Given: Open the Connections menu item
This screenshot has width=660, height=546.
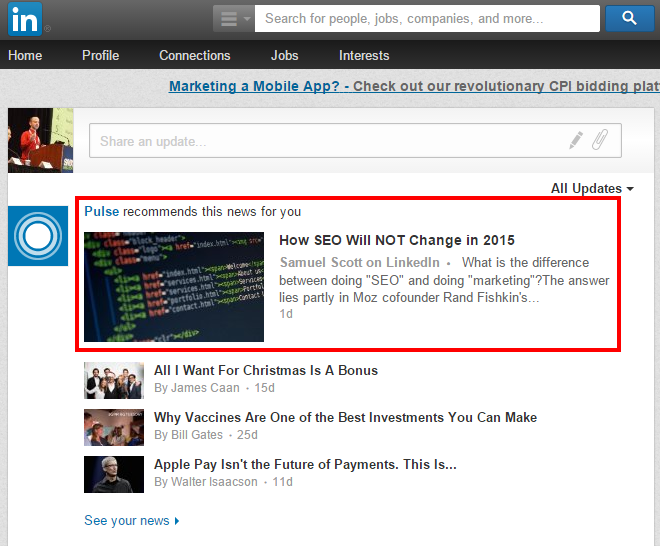Looking at the screenshot, I should tap(194, 55).
